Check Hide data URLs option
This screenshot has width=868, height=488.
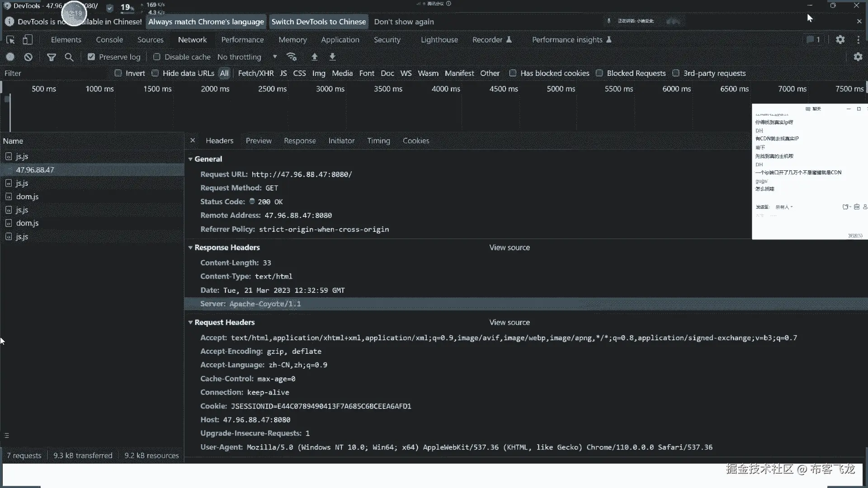point(155,73)
